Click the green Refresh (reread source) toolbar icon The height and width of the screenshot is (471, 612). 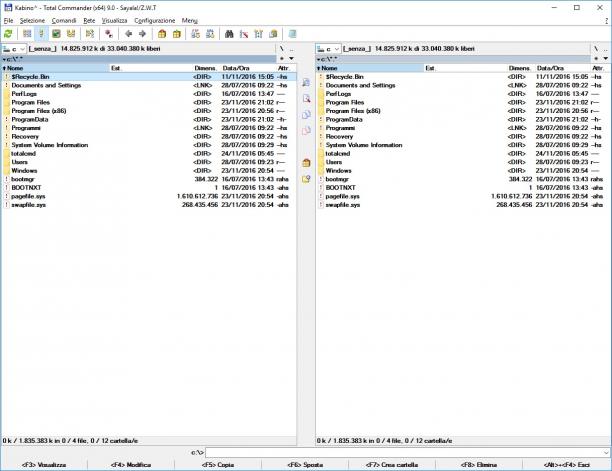coord(8,34)
